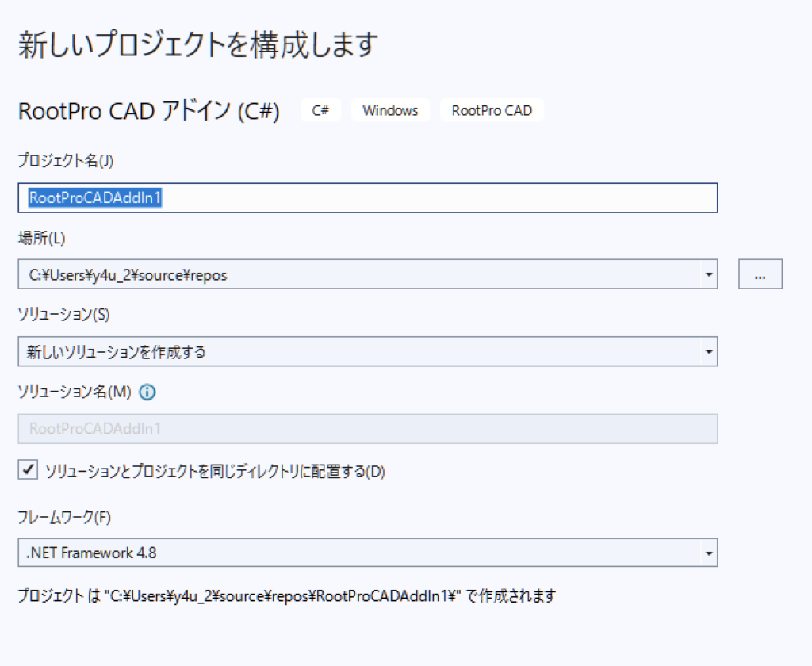Image resolution: width=812 pixels, height=666 pixels.
Task: Click the Windows tag label
Action: tap(390, 110)
